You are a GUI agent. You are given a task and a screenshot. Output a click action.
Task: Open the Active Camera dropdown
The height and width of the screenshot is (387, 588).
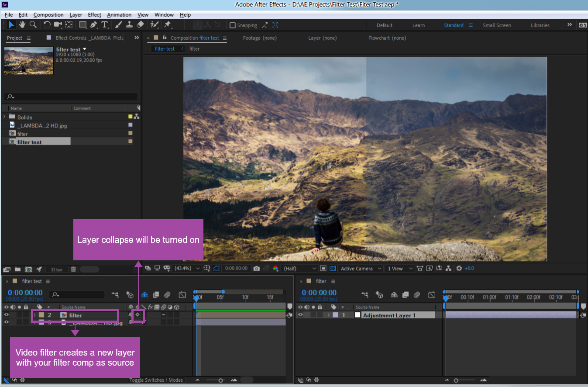click(361, 269)
